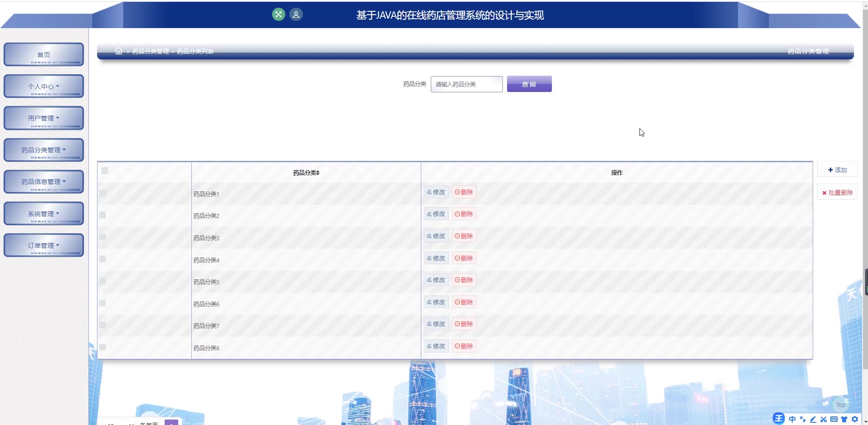Viewport: 868px width, 425px height.
Task: Click 修改 edit button for 药品分类8
Action: 436,346
